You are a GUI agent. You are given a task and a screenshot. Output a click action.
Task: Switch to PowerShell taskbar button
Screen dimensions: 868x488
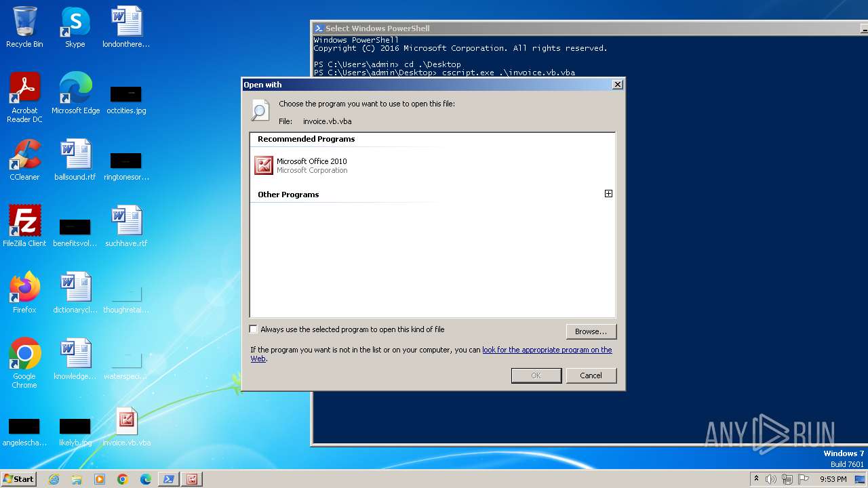pos(169,479)
